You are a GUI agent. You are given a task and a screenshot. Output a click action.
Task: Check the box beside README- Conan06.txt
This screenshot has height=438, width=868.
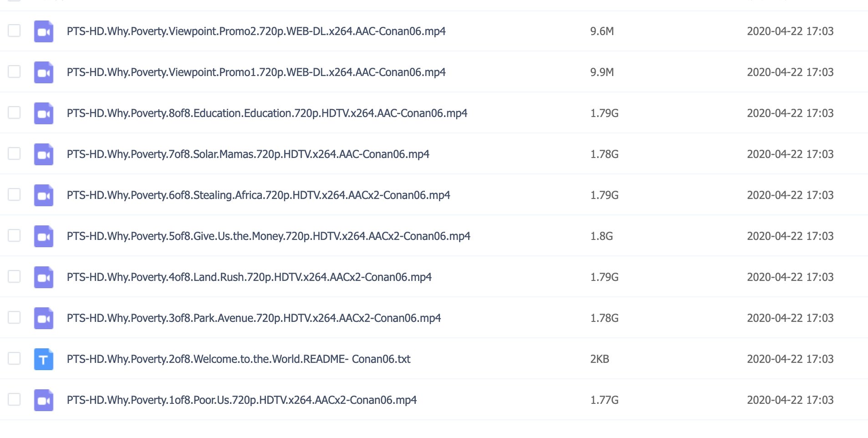coord(14,358)
